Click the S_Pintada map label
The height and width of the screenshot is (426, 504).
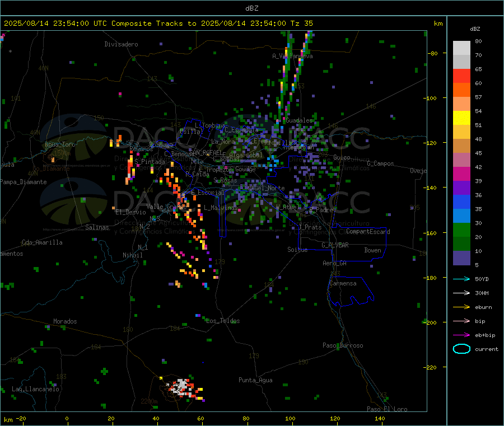[x=150, y=162]
